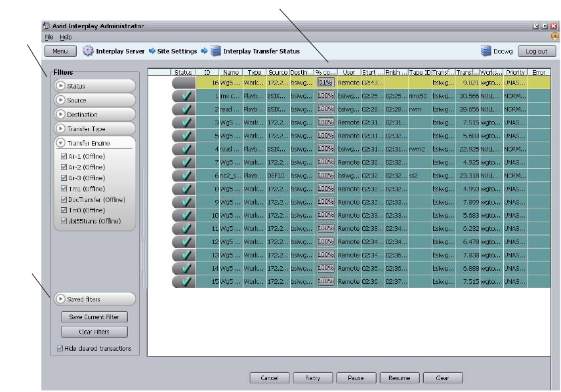Uncheck the Air-2 (Offline) engine checkbox
The height and width of the screenshot is (392, 561).
pos(64,167)
